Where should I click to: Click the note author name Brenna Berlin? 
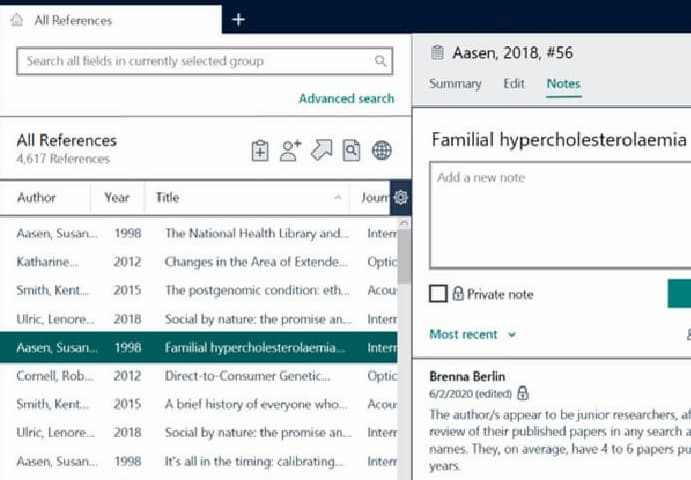click(467, 376)
